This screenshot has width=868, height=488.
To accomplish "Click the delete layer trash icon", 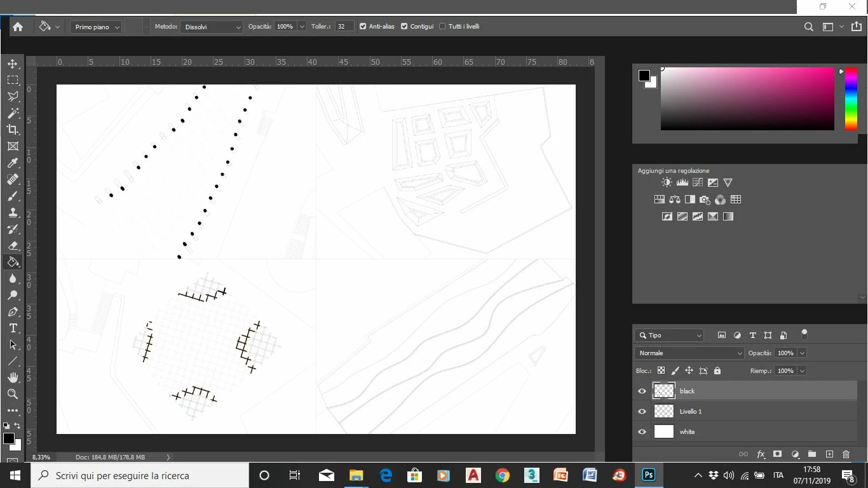I will 846,454.
